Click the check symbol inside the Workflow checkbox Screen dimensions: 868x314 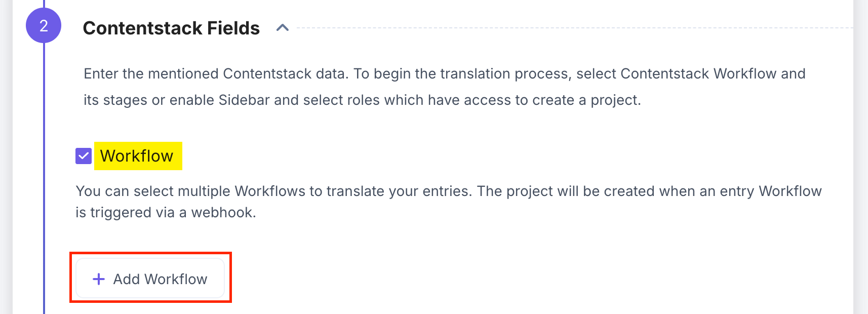coord(83,156)
